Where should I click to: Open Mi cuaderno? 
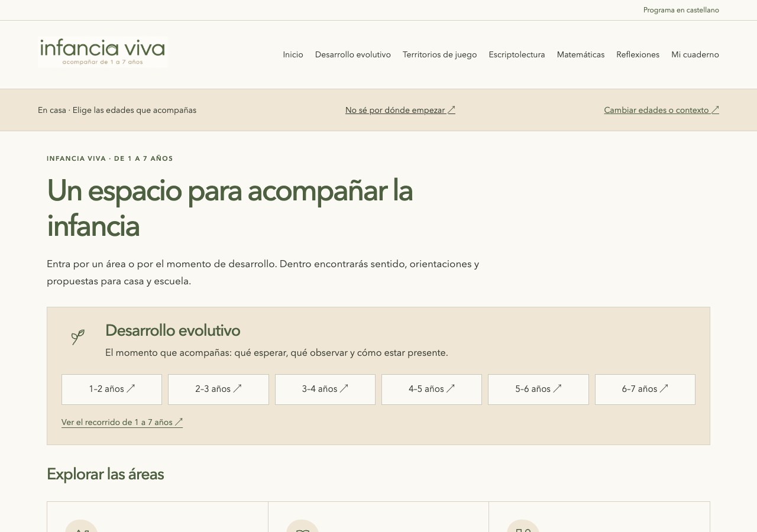tap(695, 55)
